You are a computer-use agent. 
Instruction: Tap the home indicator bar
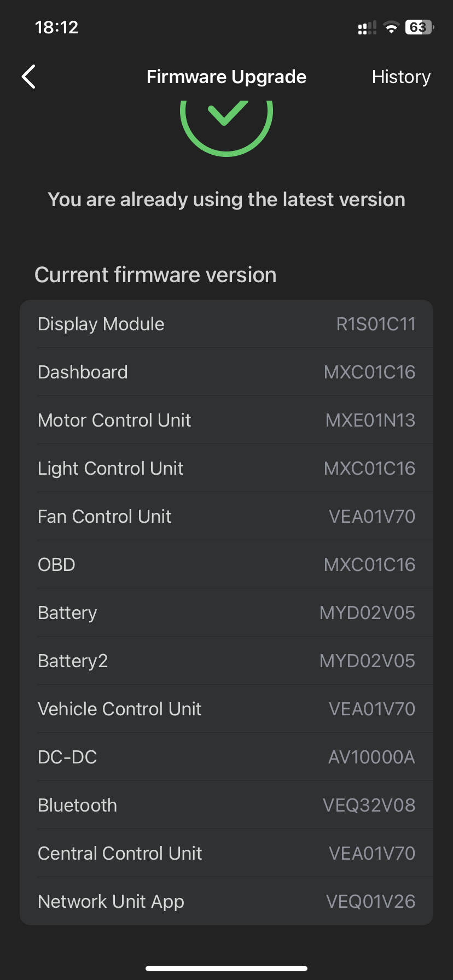[226, 969]
